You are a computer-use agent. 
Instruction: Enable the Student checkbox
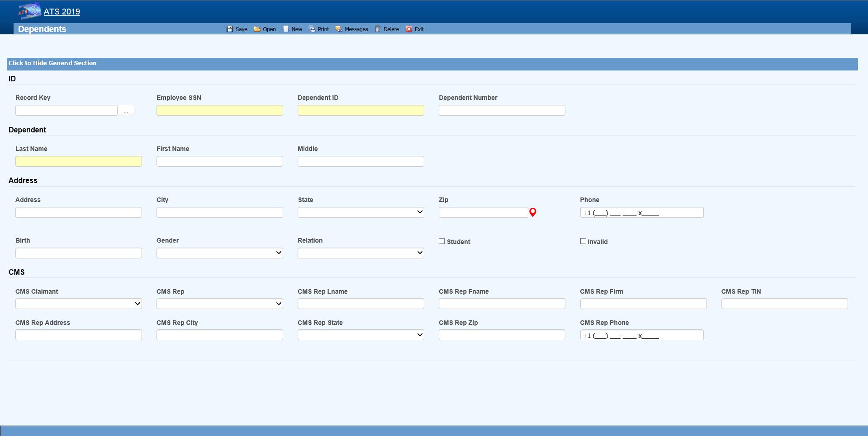[x=442, y=241]
